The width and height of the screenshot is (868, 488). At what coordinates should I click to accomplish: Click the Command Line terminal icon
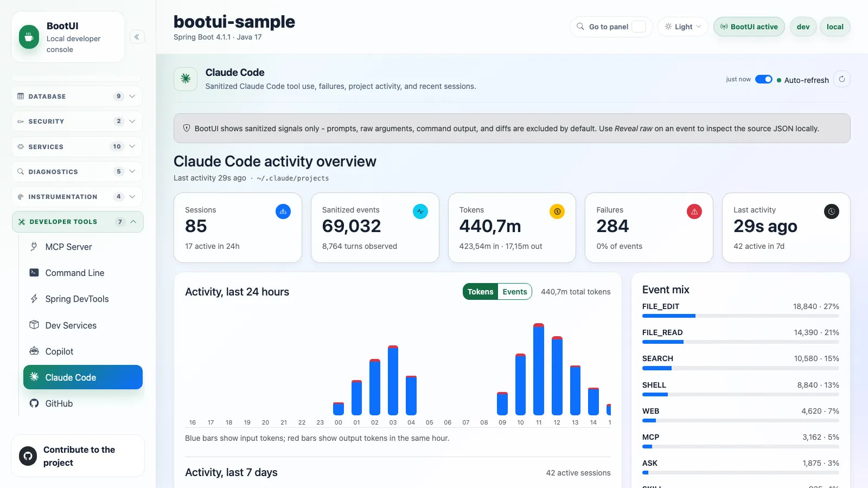34,273
